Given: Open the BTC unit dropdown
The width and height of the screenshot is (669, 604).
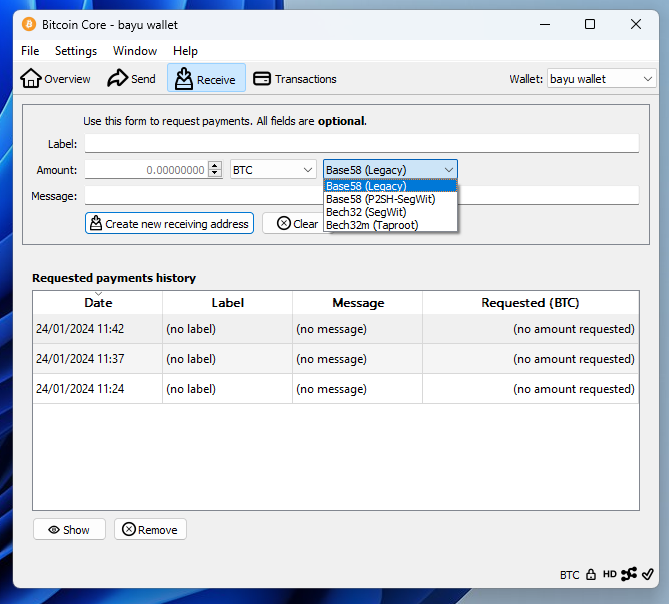Looking at the screenshot, I should click(273, 169).
